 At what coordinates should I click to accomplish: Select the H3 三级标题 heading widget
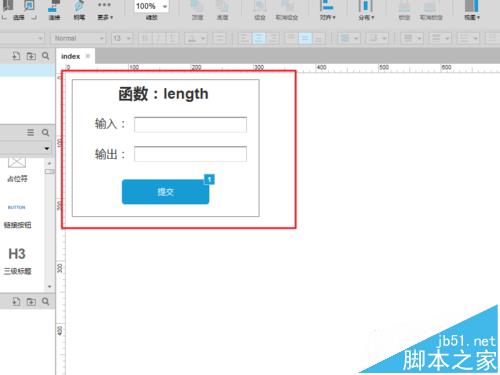coord(17,261)
